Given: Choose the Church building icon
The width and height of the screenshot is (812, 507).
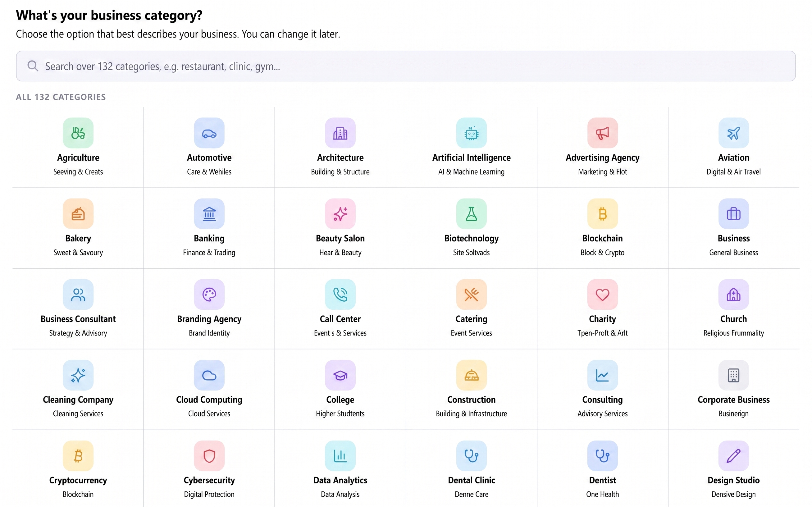Looking at the screenshot, I should (x=733, y=295).
